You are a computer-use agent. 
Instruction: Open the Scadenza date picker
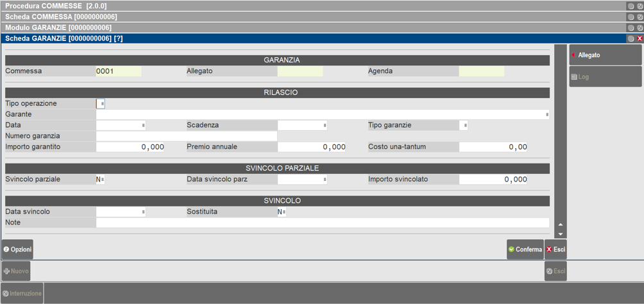point(325,126)
